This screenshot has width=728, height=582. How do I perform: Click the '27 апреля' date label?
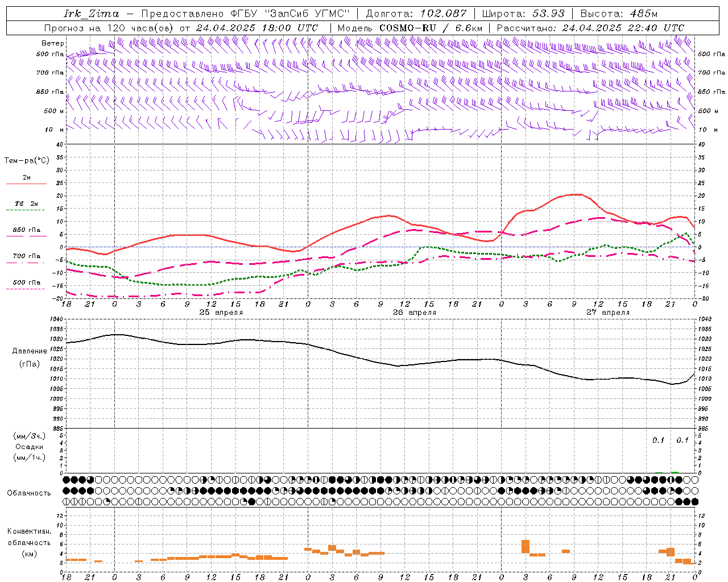(x=608, y=313)
